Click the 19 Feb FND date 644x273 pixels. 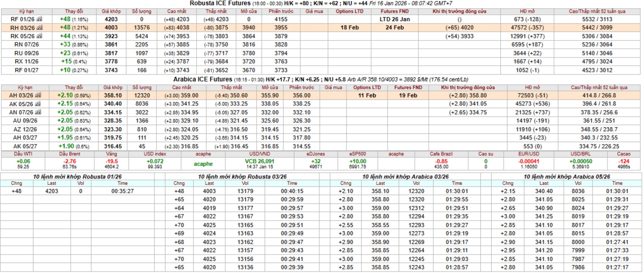pos(408,95)
